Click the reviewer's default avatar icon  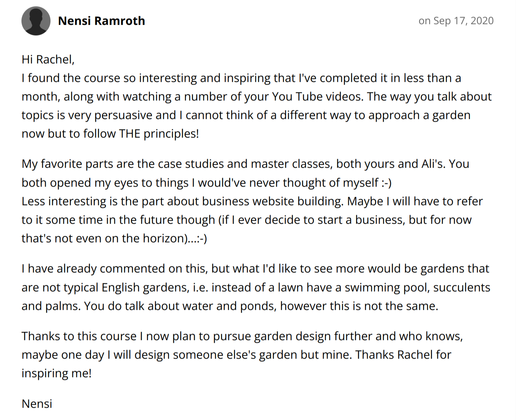click(x=36, y=21)
